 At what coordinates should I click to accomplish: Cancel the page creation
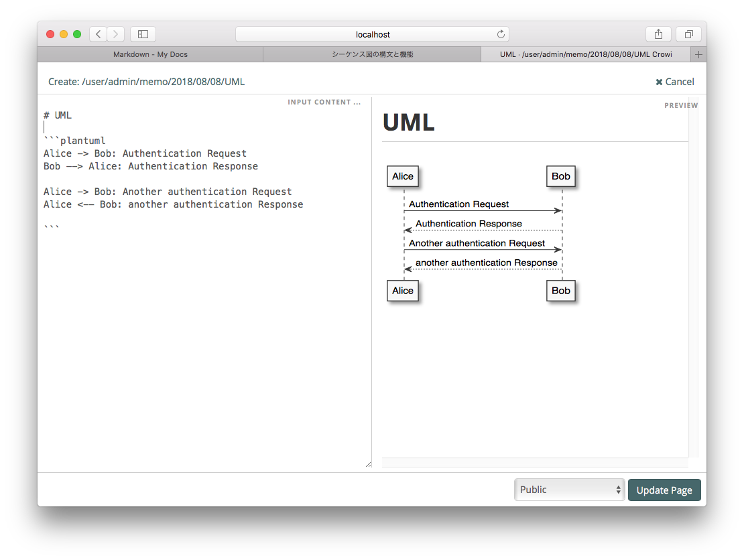tap(675, 82)
